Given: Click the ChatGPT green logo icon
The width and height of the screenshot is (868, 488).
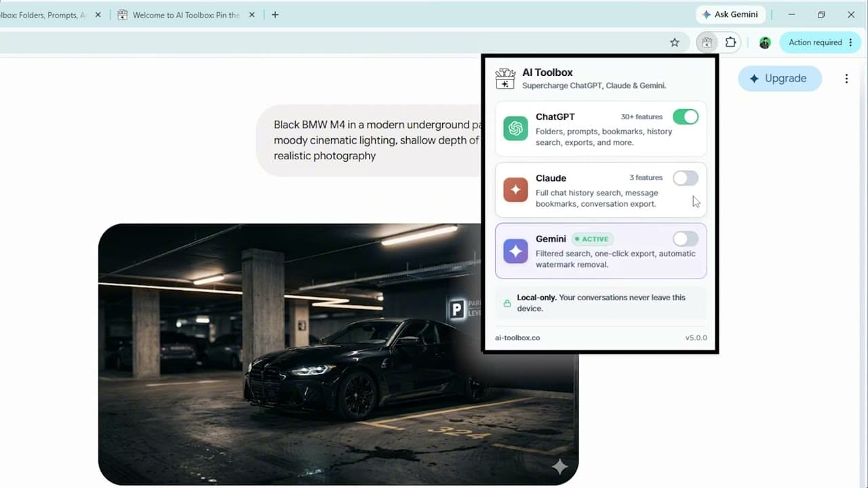Looking at the screenshot, I should click(515, 129).
